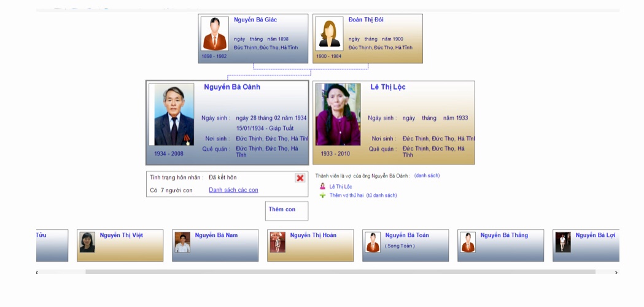
Task: Click Lê Thị Lộc's portrait photo
Action: click(338, 115)
